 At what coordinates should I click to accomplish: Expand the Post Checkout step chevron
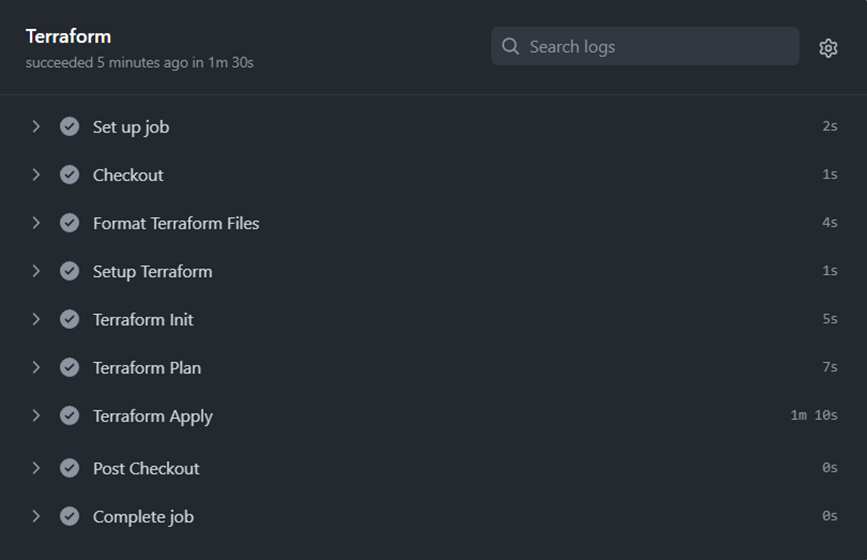click(x=36, y=468)
